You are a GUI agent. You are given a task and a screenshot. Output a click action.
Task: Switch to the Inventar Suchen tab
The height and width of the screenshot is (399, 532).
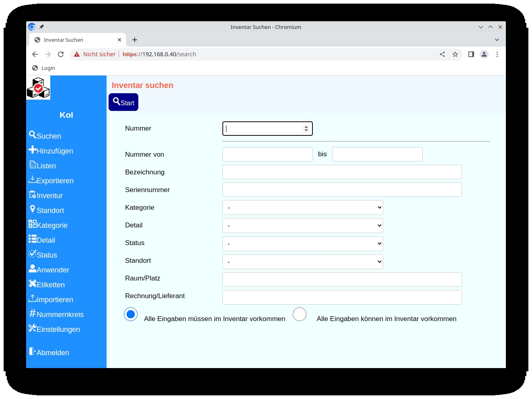point(78,40)
